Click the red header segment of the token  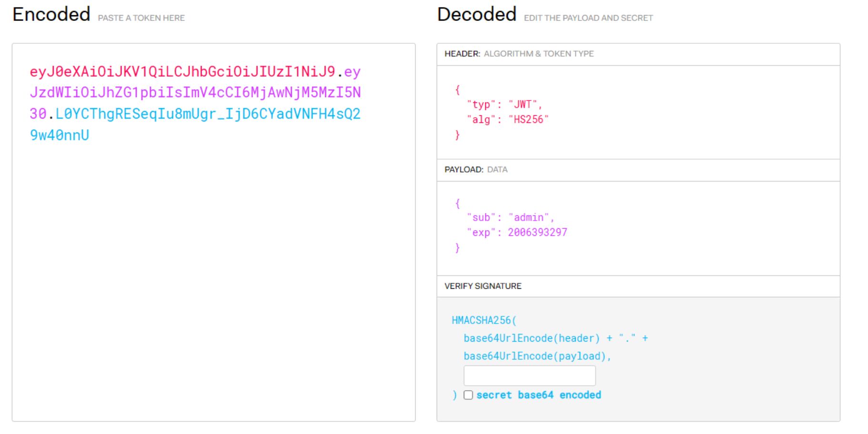coord(183,72)
